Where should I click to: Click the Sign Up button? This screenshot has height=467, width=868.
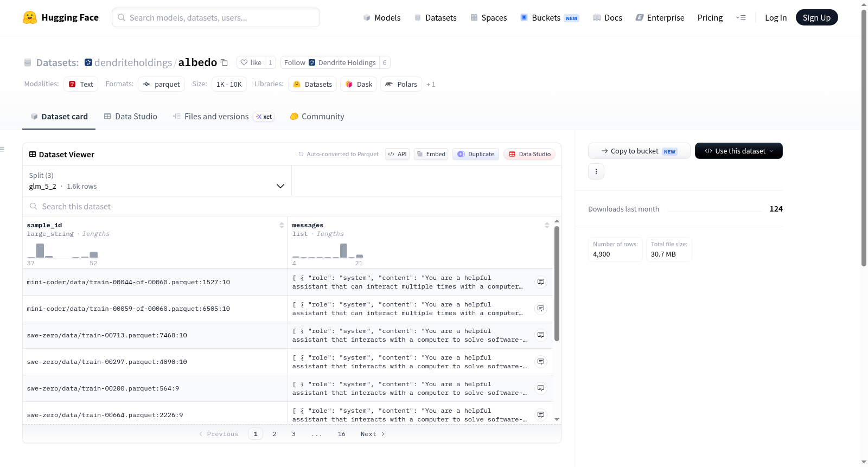point(816,17)
